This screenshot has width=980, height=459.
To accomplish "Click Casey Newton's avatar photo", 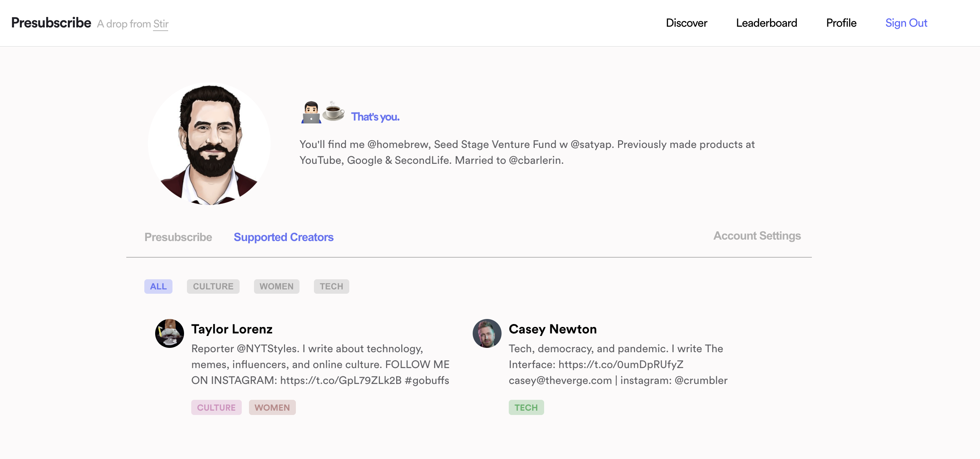I will click(x=487, y=333).
